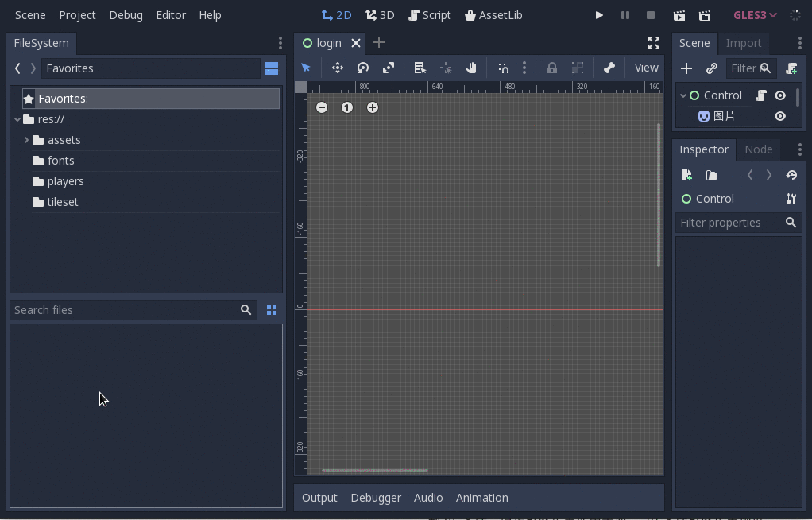
Task: Toggle distraction-free mode above the viewport
Action: pos(654,43)
